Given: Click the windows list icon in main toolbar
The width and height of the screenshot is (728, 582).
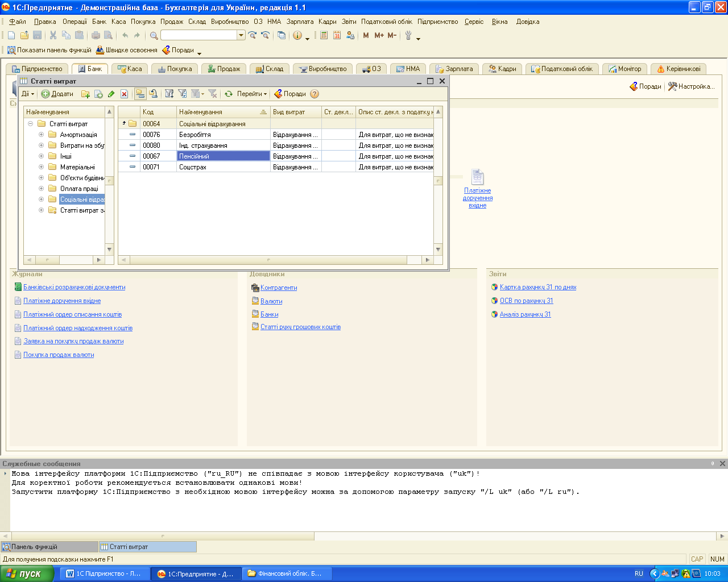Looking at the screenshot, I should [x=282, y=35].
